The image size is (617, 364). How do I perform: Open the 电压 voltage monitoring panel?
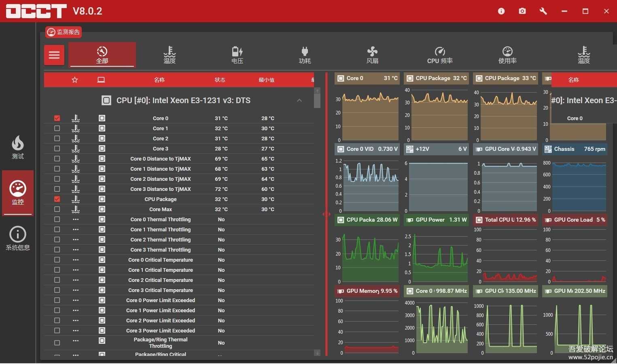pos(237,55)
